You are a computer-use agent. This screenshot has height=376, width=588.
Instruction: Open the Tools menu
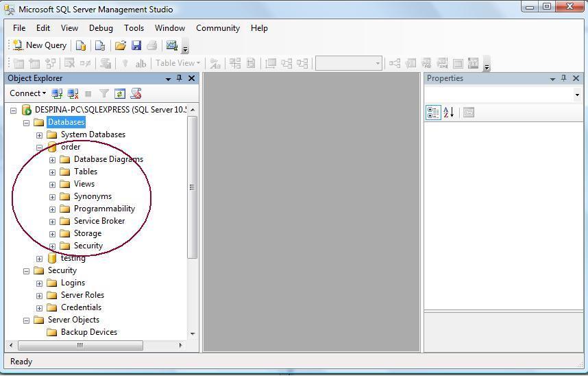[x=134, y=28]
